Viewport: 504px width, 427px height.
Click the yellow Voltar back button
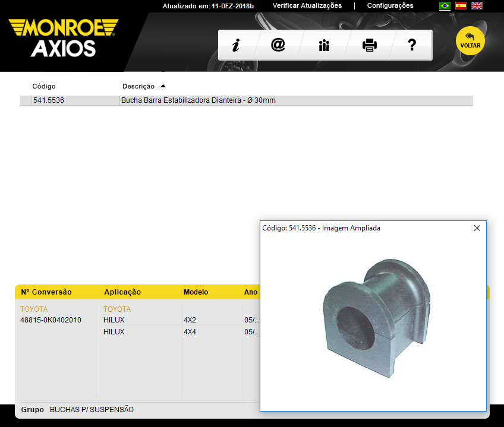tap(470, 40)
